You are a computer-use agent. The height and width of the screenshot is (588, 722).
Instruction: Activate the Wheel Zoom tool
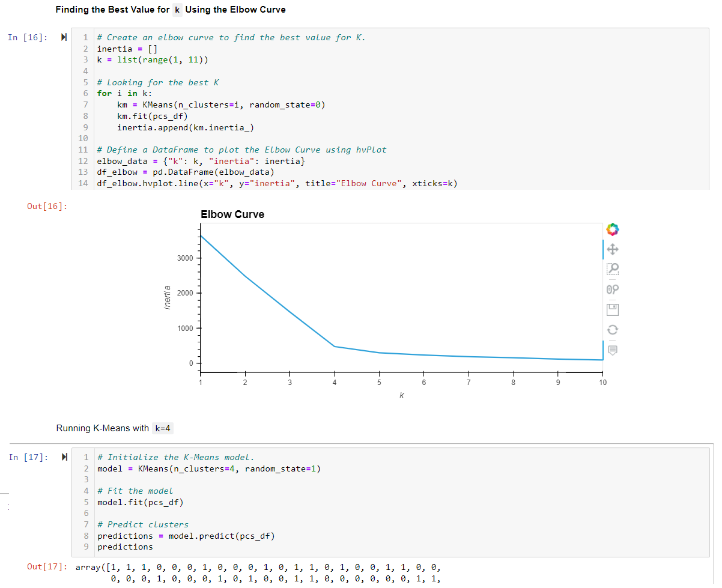click(x=611, y=289)
